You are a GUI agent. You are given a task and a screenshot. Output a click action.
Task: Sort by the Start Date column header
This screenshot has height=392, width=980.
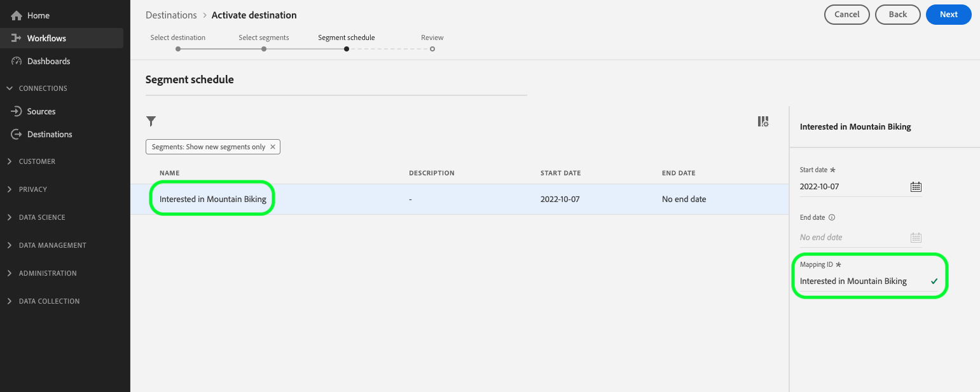tap(561, 173)
